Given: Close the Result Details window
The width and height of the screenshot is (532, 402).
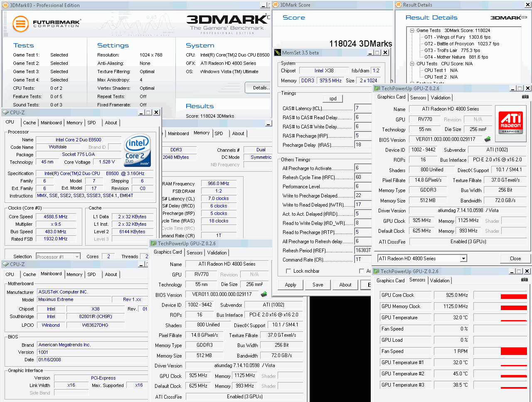Looking at the screenshot, I should 528,5.
